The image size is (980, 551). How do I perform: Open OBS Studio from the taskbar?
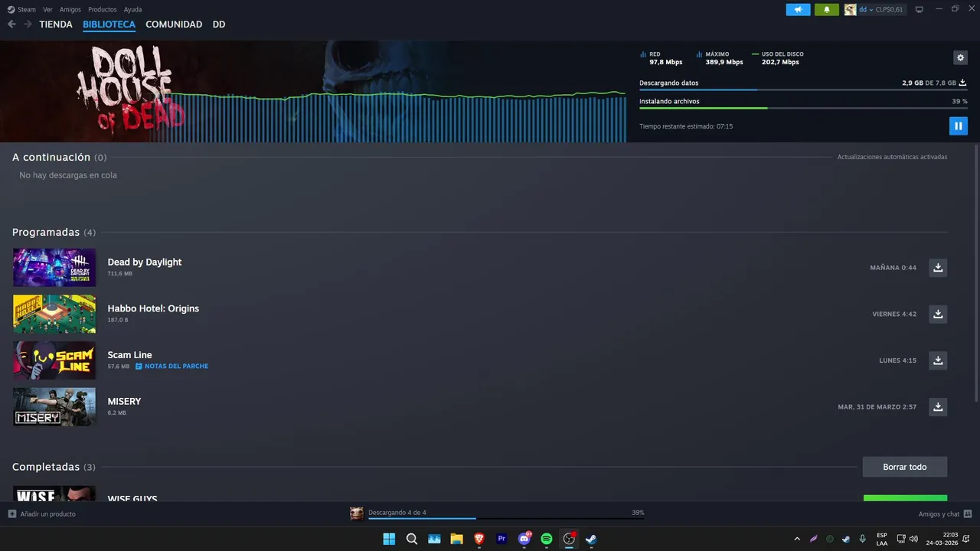click(x=569, y=539)
